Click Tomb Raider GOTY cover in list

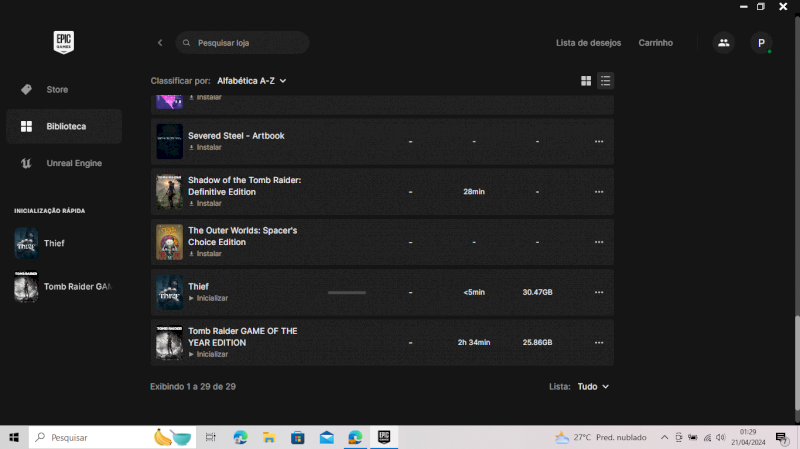pyautogui.click(x=169, y=342)
